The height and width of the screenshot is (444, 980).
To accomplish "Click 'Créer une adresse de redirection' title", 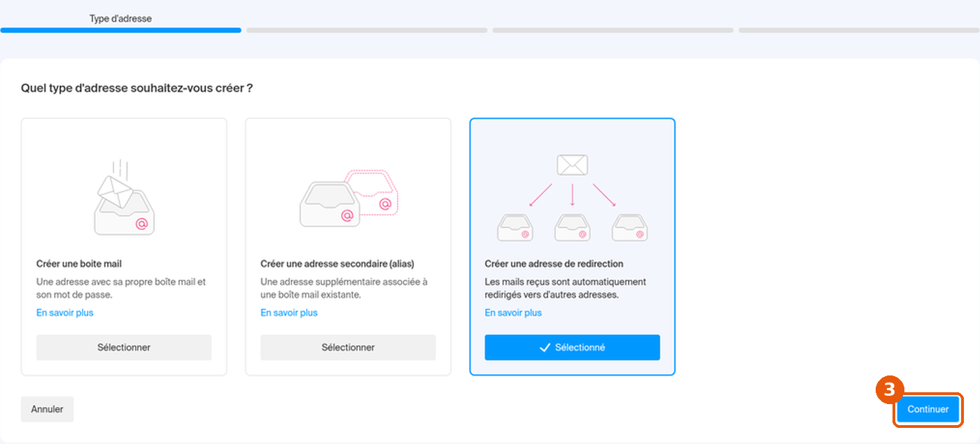I will [x=554, y=264].
